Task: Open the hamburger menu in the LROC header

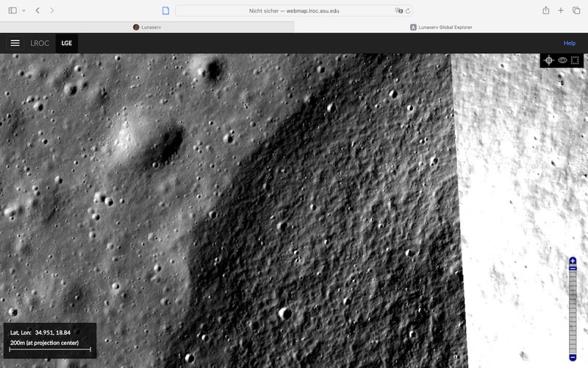Action: (x=15, y=43)
